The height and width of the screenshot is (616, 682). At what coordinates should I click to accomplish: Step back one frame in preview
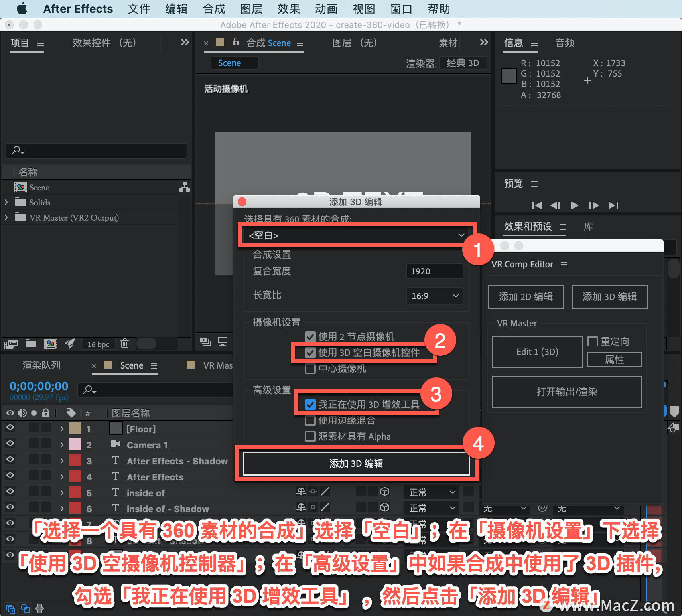coord(555,205)
